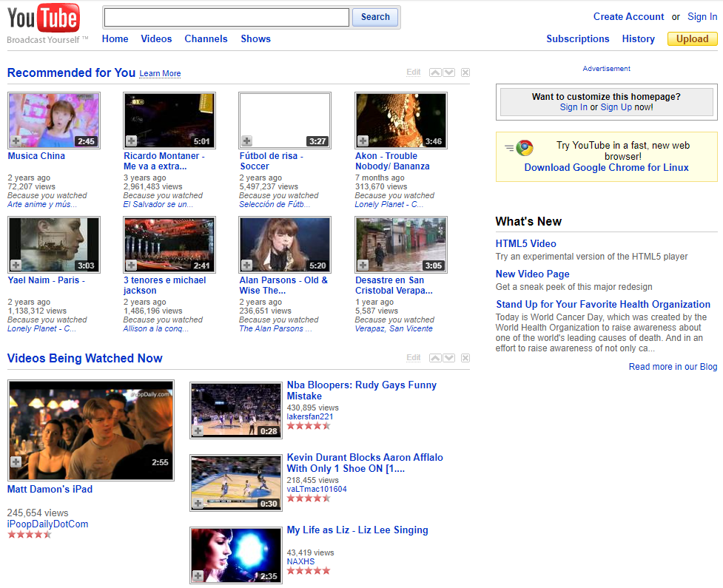Screen dimensions: 723x588
Task: Open Stand Up for Health Organization post
Action: click(x=603, y=304)
